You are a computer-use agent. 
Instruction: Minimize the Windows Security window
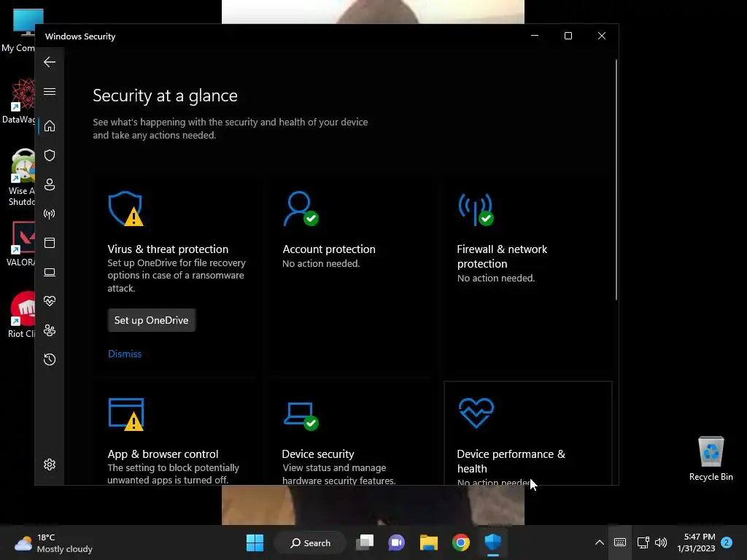(x=535, y=36)
